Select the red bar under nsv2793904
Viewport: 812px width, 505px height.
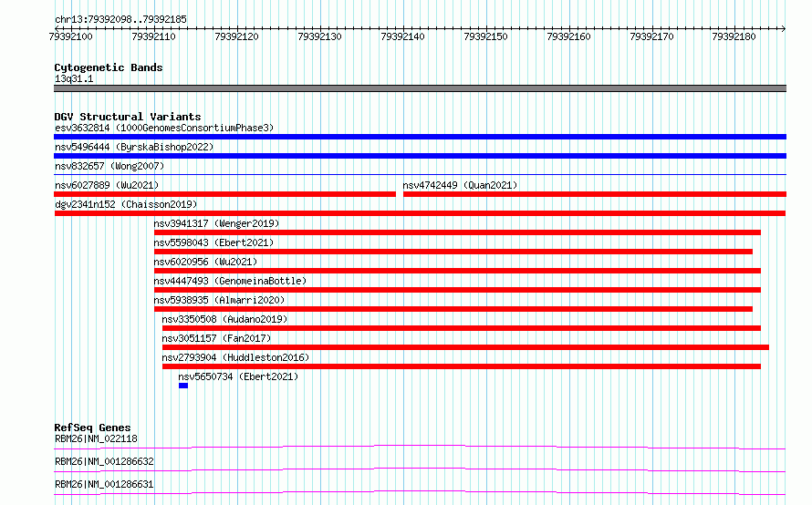click(x=462, y=366)
